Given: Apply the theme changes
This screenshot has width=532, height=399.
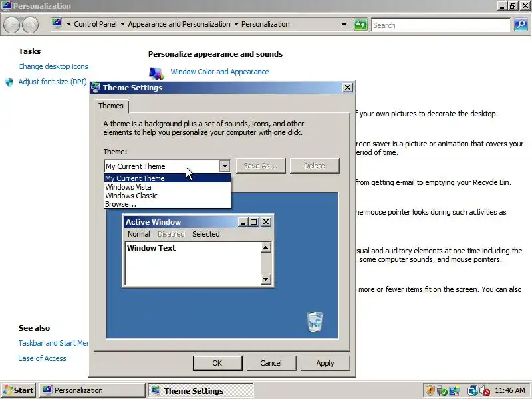Looking at the screenshot, I should click(325, 363).
